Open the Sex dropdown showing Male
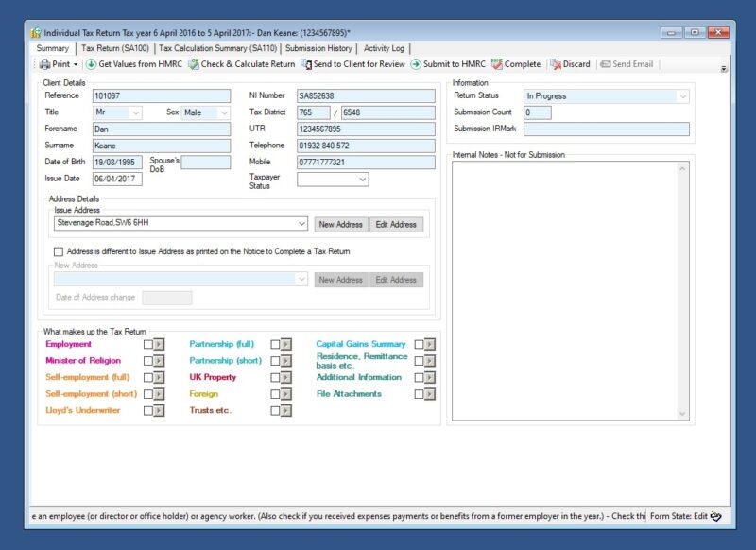756x550 pixels. tap(225, 112)
